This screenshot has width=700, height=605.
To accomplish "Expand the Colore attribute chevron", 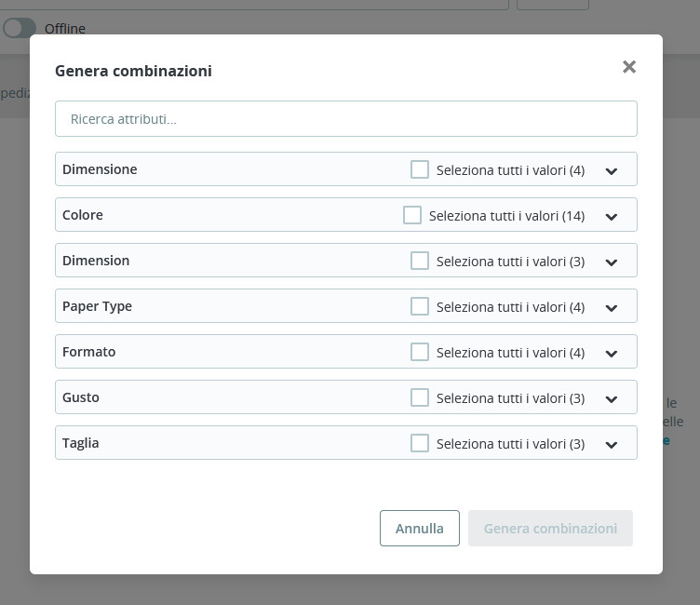I will click(612, 217).
